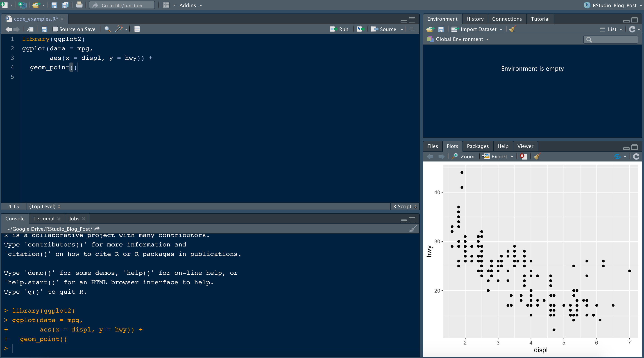This screenshot has width=644, height=358.
Task: Toggle the Terminal tab in console panel
Action: click(x=44, y=218)
